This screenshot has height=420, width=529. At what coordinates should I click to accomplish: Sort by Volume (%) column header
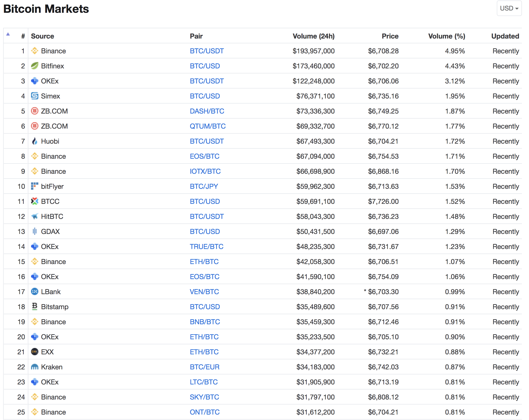click(447, 36)
